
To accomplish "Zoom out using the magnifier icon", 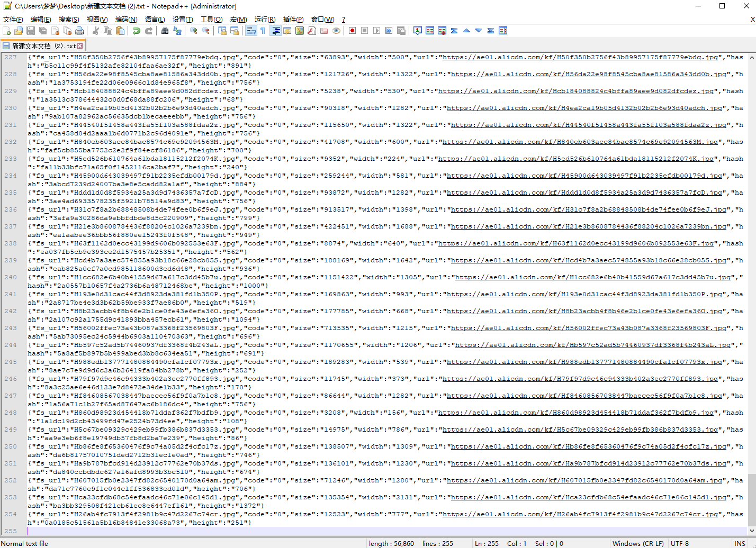I will tap(206, 31).
